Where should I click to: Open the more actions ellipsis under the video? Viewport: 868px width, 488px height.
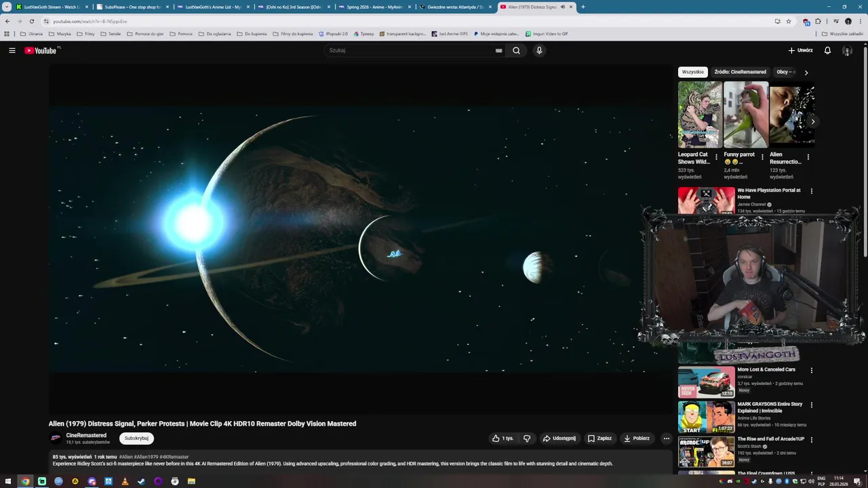(666, 439)
